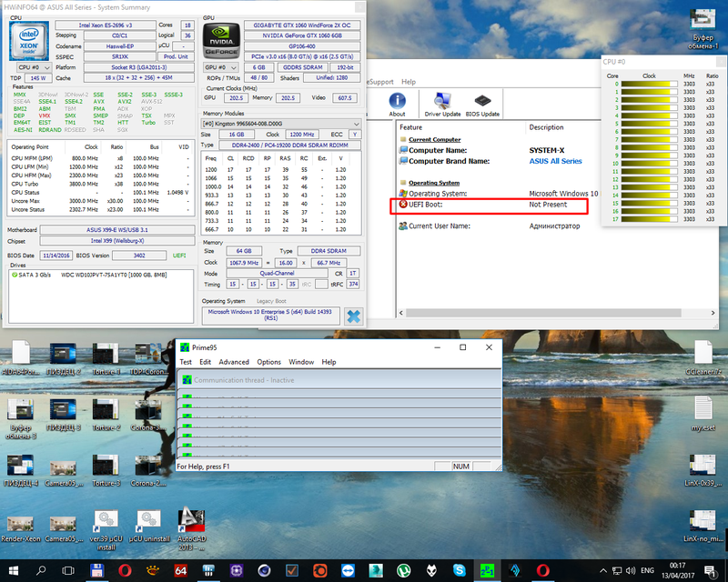Screen dimensions: 728x582
Task: Open Task View from the taskbar
Action: tap(68, 570)
